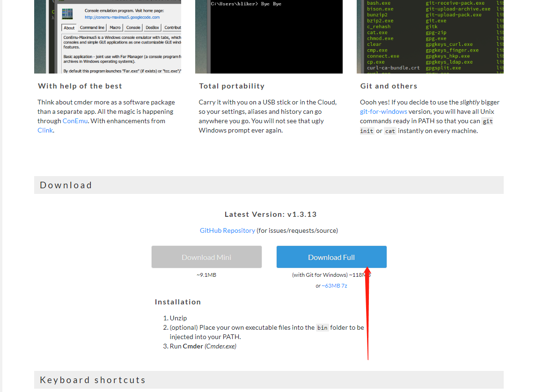Click the Download Full button
Viewport: 536px width, 392px height.
[x=331, y=257]
